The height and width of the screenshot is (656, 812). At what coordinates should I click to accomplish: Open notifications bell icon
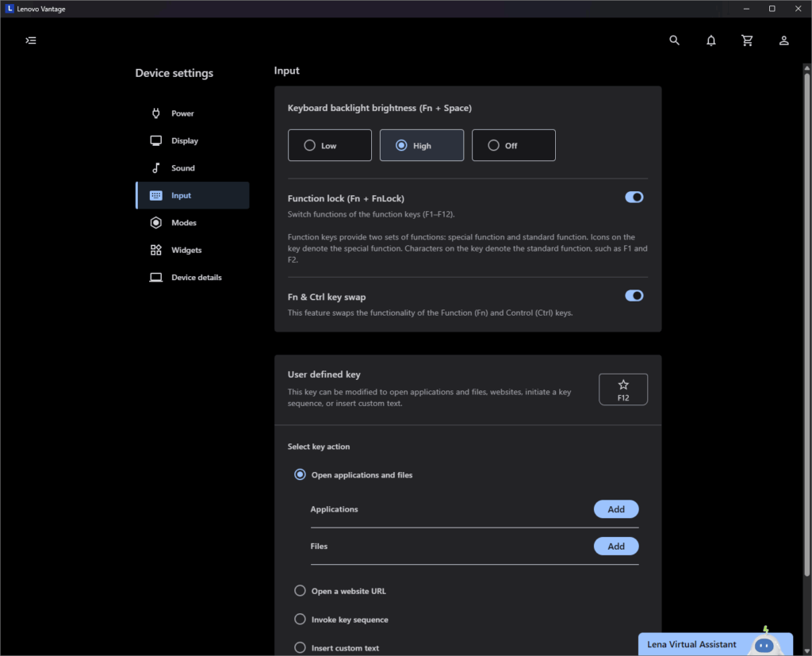click(x=711, y=40)
